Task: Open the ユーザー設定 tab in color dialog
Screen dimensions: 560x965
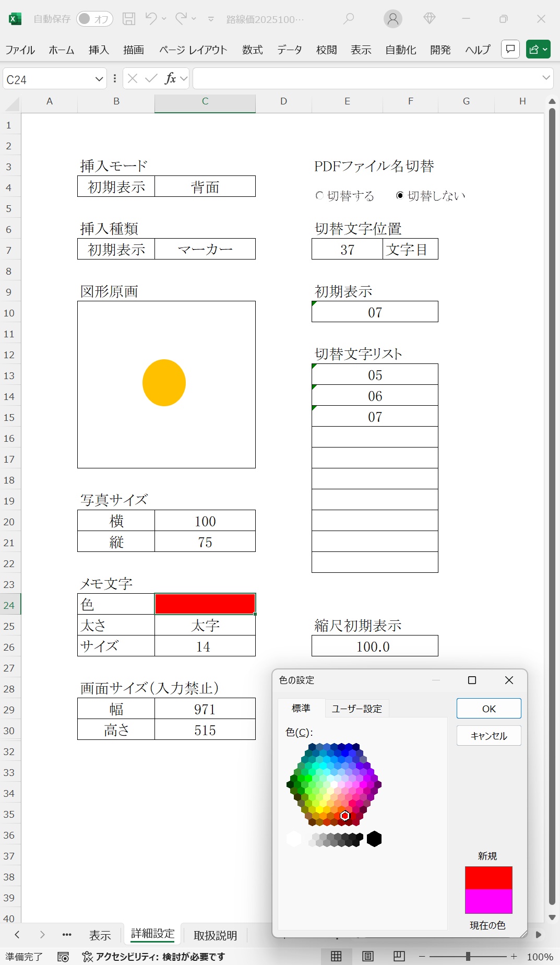Action: (x=357, y=709)
